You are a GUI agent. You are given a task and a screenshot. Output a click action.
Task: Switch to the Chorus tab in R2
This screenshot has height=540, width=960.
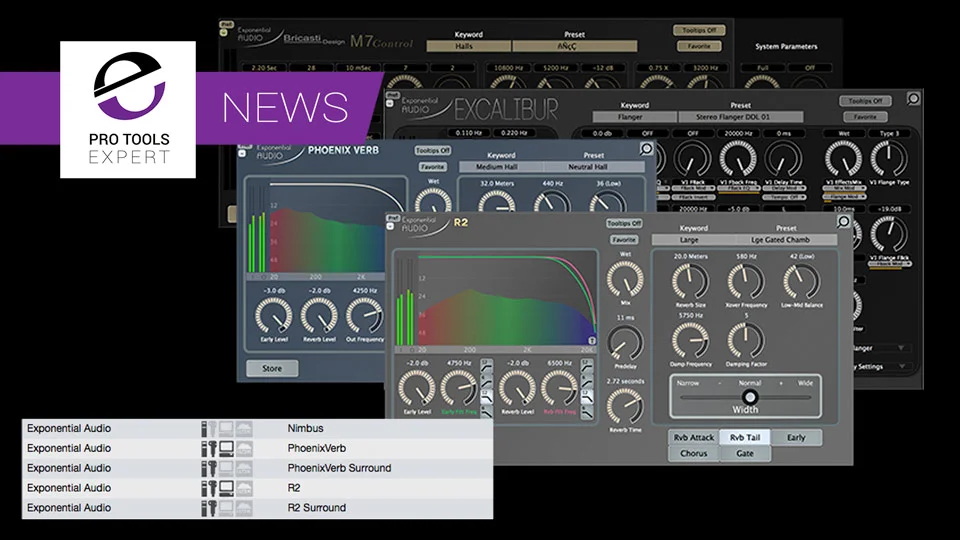tap(694, 453)
